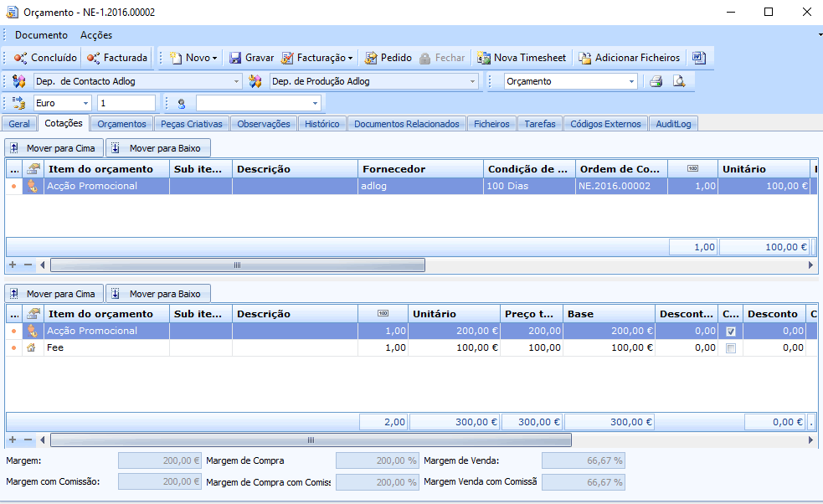Click the exchange rate input field
Screen dimensions: 823x504
126,103
